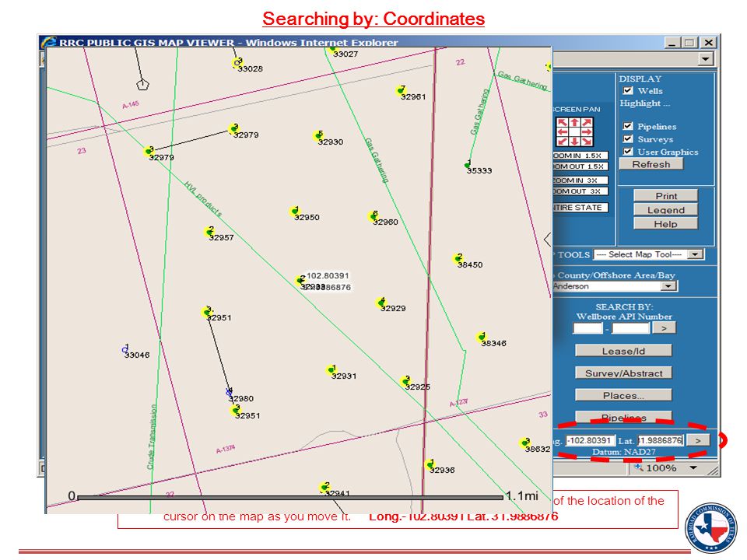Uncheck the Wells display checkbox
The height and width of the screenshot is (560, 747).
[x=628, y=90]
